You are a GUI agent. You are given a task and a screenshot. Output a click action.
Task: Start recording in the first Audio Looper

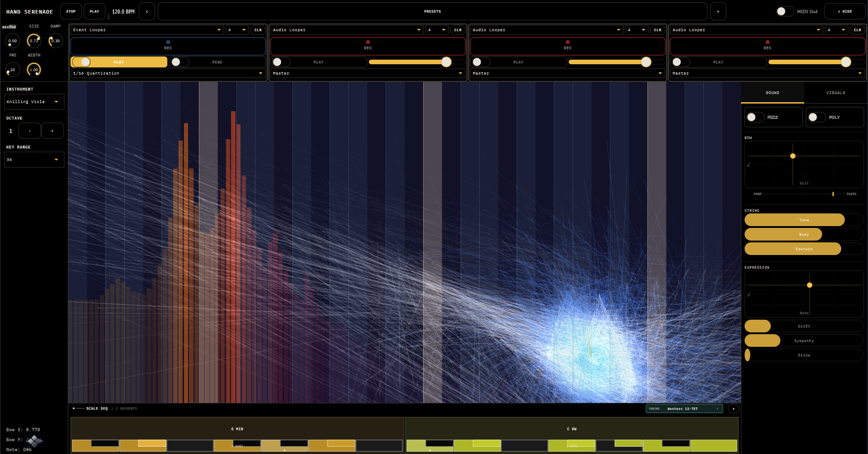tap(368, 46)
